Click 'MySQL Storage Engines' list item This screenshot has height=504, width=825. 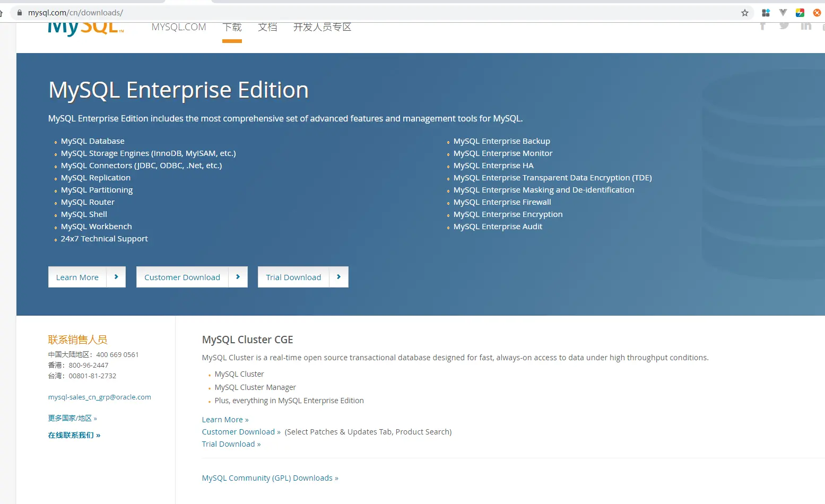[x=149, y=153]
